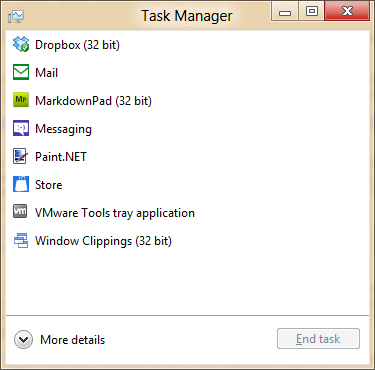
Task: Click the purple Messaging icon
Action: tap(21, 128)
